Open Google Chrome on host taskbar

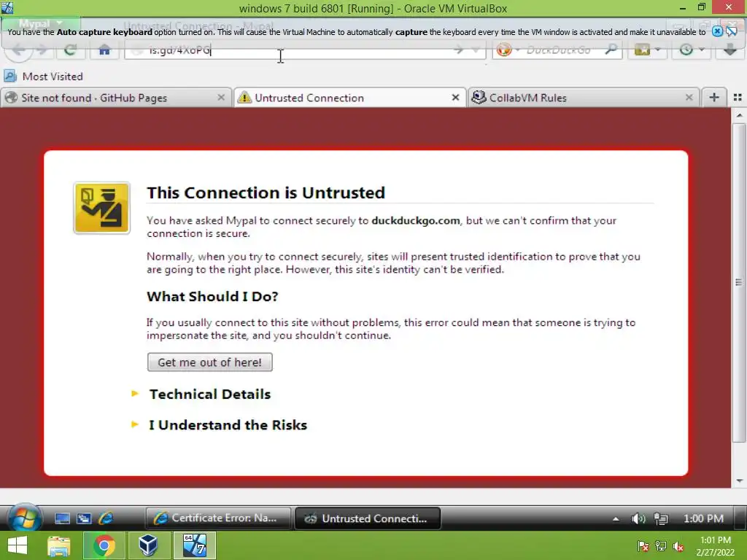[104, 545]
